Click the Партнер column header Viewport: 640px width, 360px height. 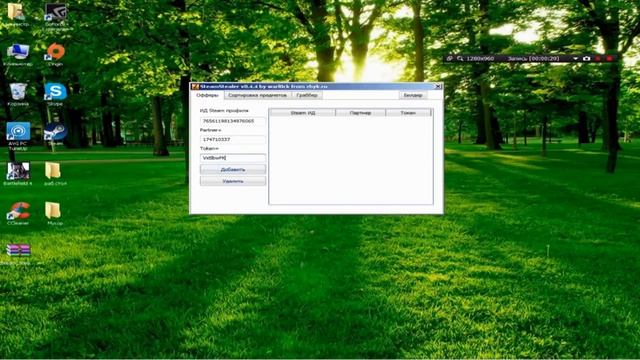[360, 113]
